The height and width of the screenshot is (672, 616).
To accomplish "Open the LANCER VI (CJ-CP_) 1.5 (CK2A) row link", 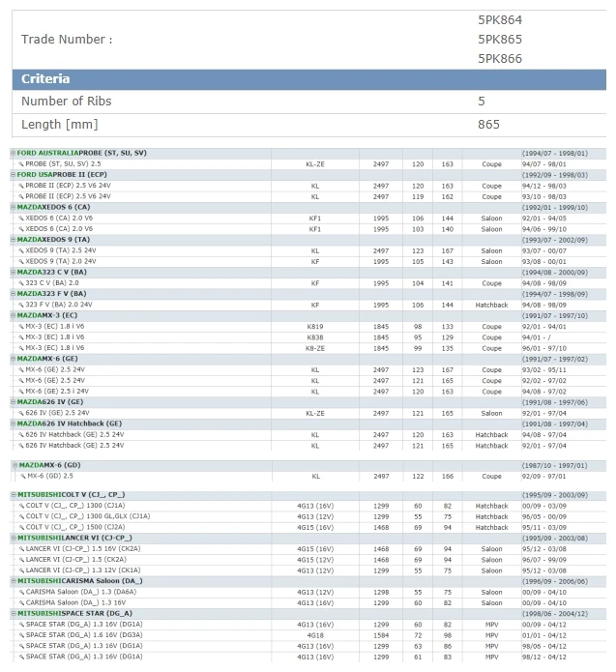I will point(76,559).
